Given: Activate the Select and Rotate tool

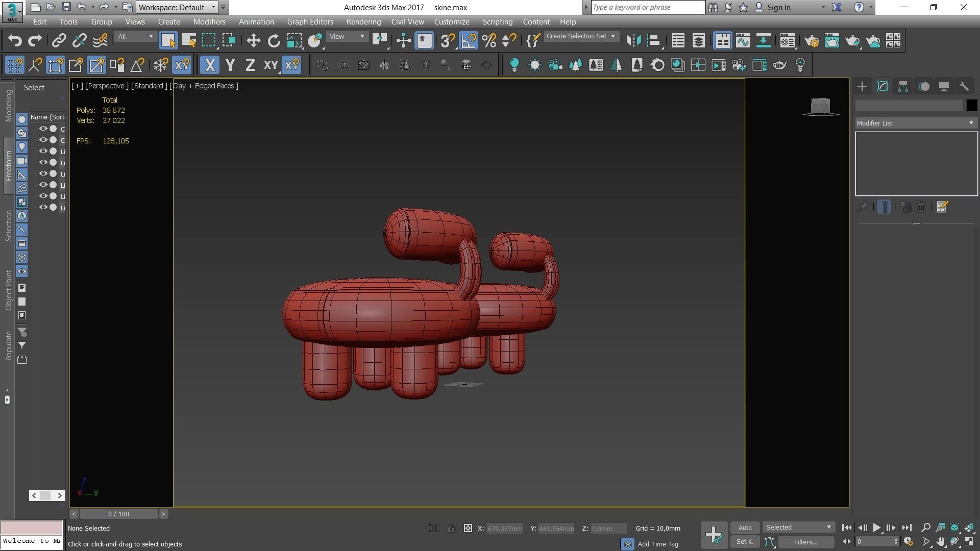Looking at the screenshot, I should (x=274, y=41).
